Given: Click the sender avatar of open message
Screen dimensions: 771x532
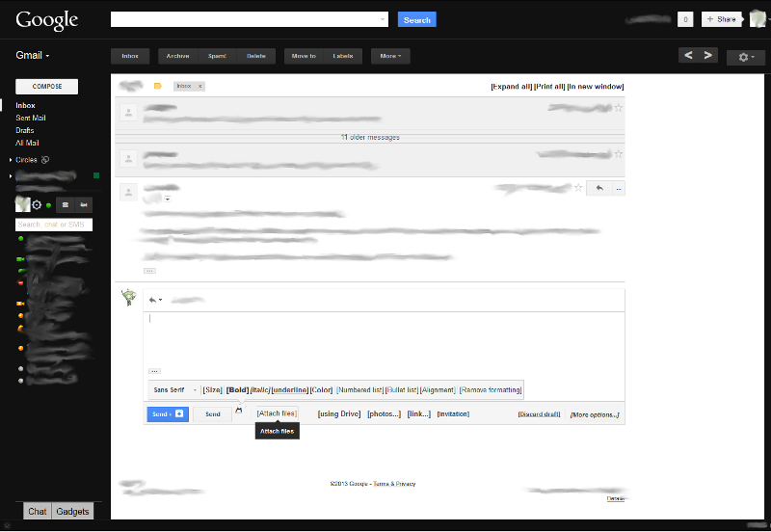Looking at the screenshot, I should 128,192.
